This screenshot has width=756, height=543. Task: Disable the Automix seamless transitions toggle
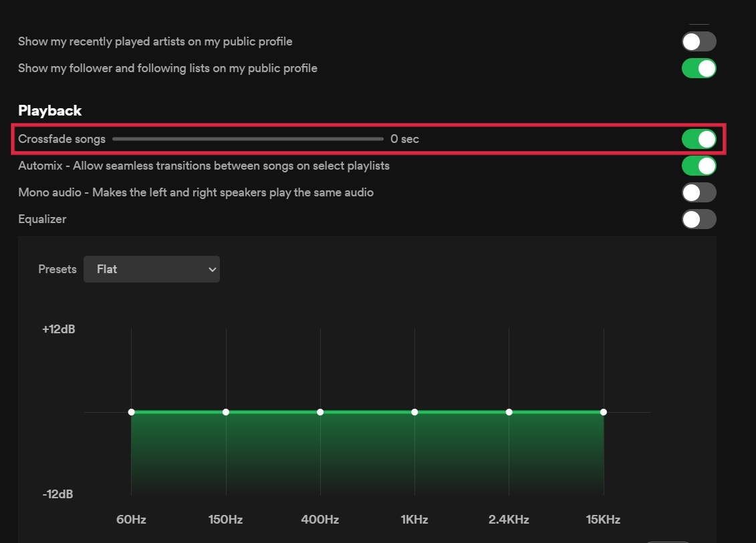pyautogui.click(x=699, y=166)
